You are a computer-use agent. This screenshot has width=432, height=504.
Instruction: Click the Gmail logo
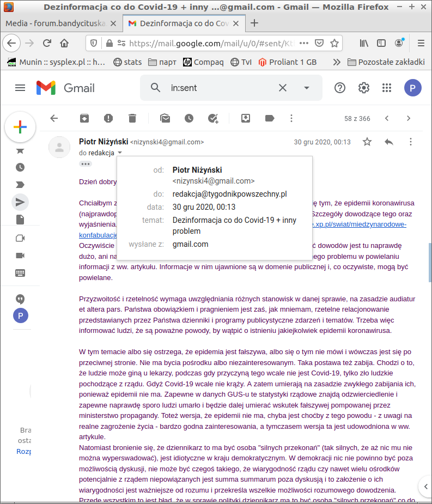tap(65, 88)
